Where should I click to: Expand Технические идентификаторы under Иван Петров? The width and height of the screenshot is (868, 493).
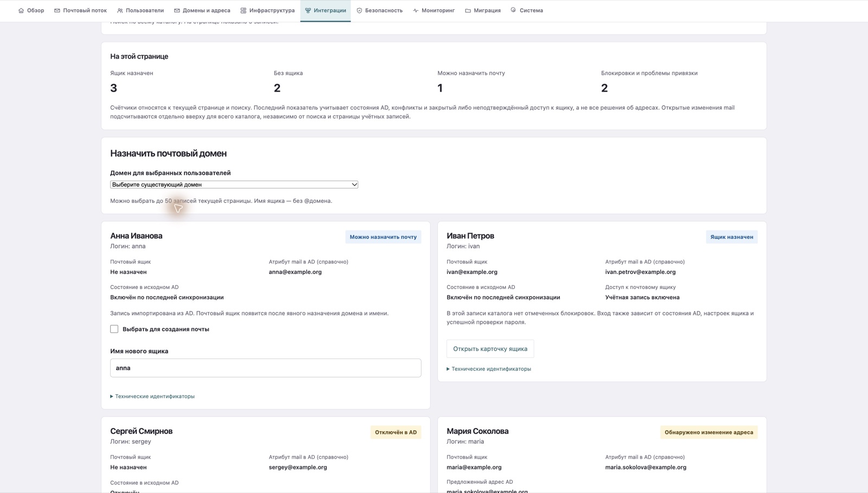point(489,369)
